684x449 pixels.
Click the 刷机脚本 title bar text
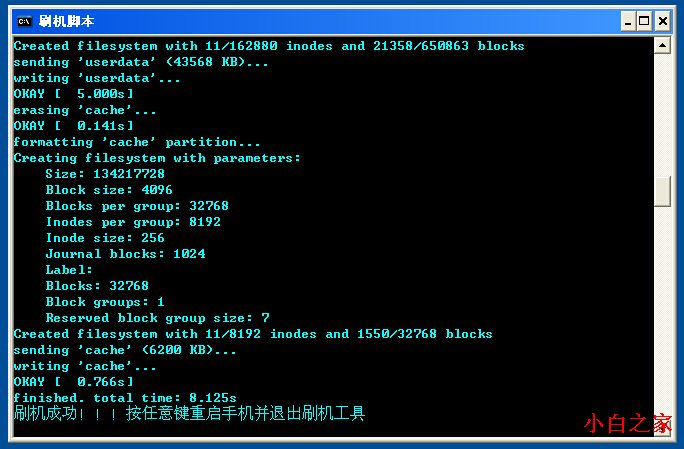(x=66, y=21)
